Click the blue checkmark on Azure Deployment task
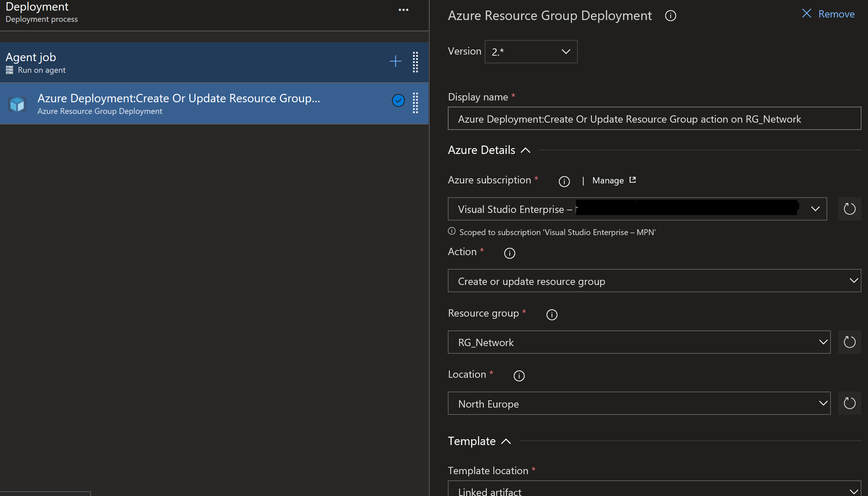868x496 pixels. click(x=398, y=100)
